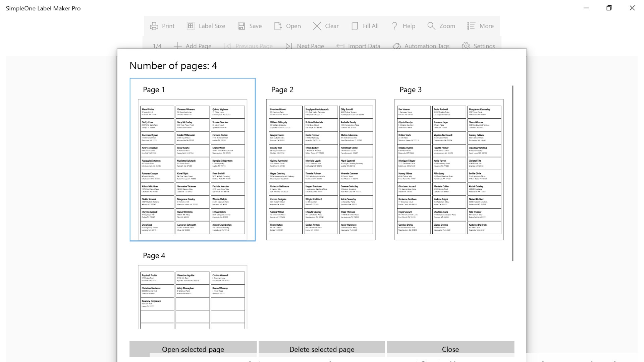The width and height of the screenshot is (644, 362).
Task: Open Help question mark icon
Action: [395, 26]
